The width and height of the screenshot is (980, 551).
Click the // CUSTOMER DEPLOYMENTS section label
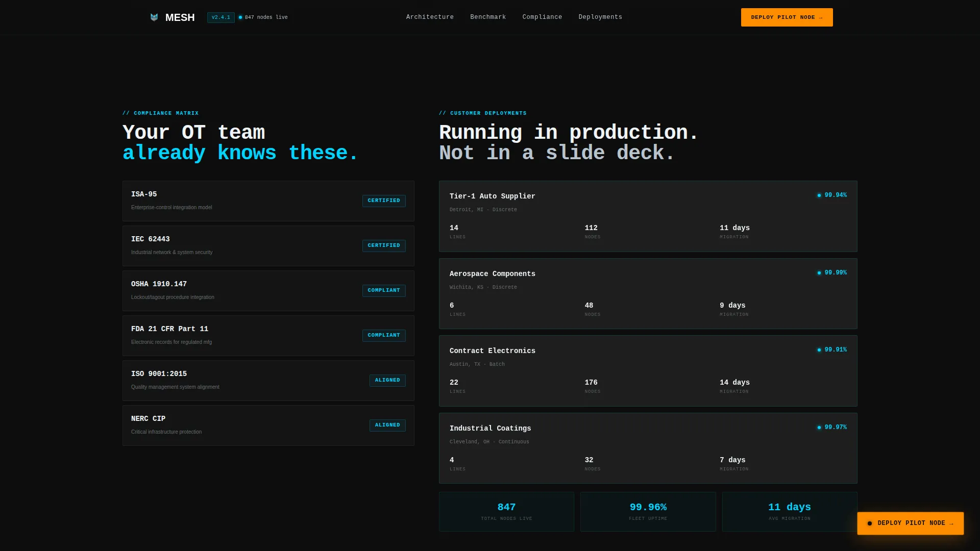click(x=482, y=113)
